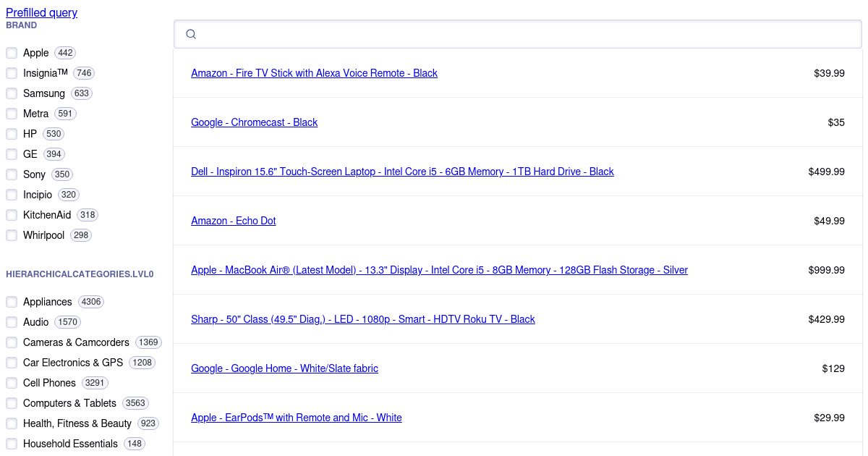Tick the KitchenAid brand checkbox

tap(12, 215)
